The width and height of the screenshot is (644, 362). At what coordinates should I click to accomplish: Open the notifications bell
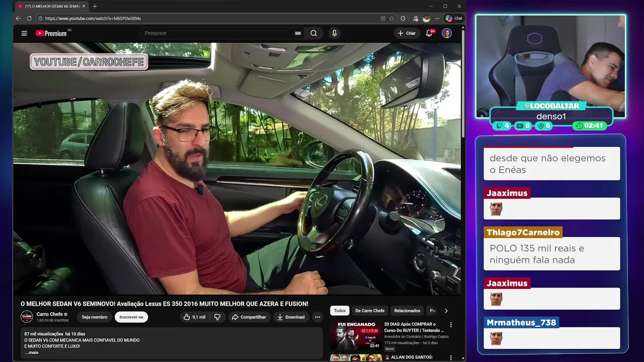pyautogui.click(x=429, y=33)
